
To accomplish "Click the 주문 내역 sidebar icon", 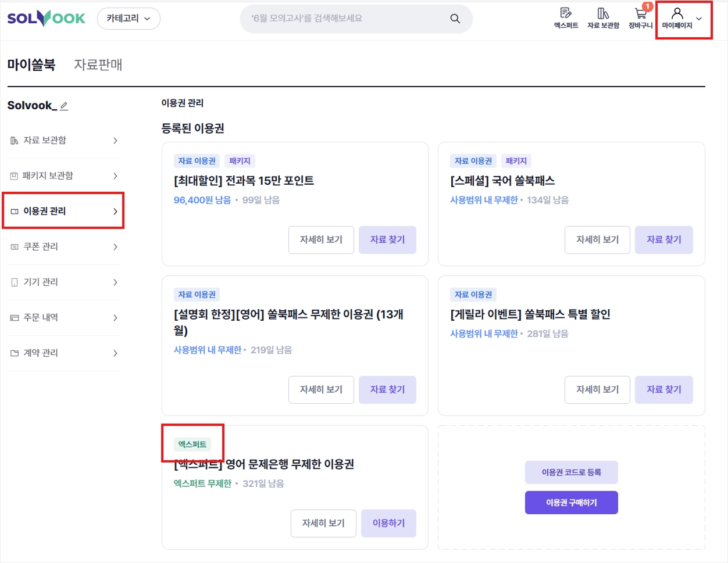I will tap(15, 318).
